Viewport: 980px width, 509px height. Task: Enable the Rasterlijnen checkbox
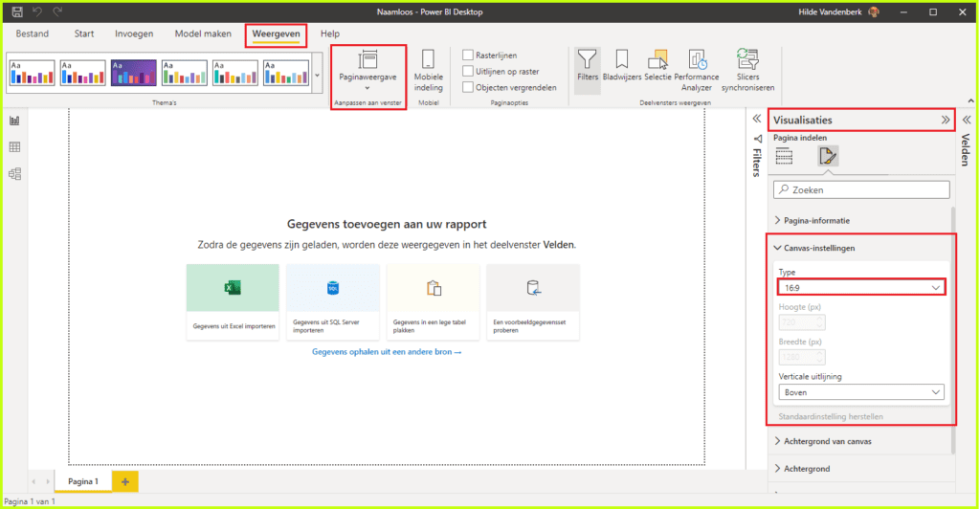[x=467, y=55]
